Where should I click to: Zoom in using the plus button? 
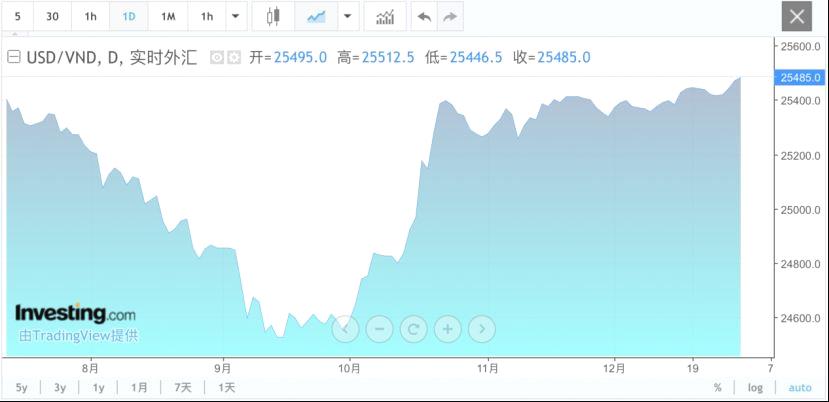447,328
